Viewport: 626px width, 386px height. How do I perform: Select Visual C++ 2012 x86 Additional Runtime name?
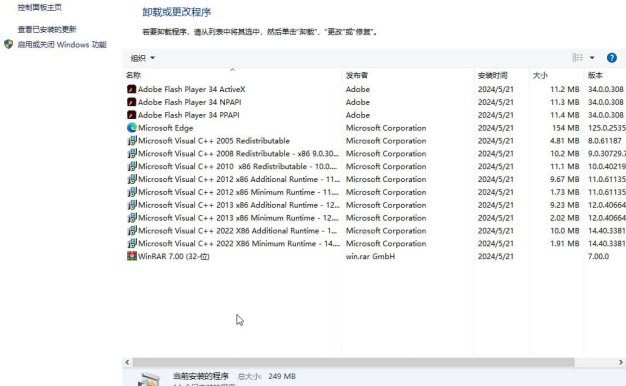(239, 179)
